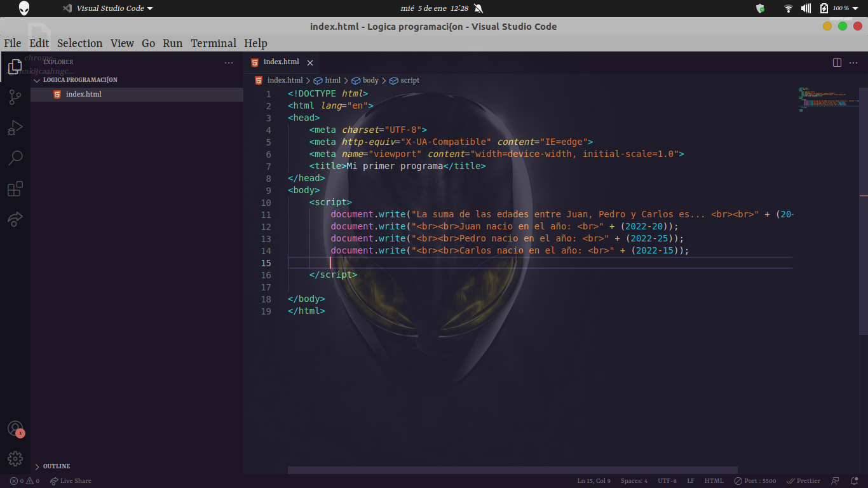Collapse the LOGICA PROGRAMACI{ON folder section
868x488 pixels.
(x=137, y=80)
